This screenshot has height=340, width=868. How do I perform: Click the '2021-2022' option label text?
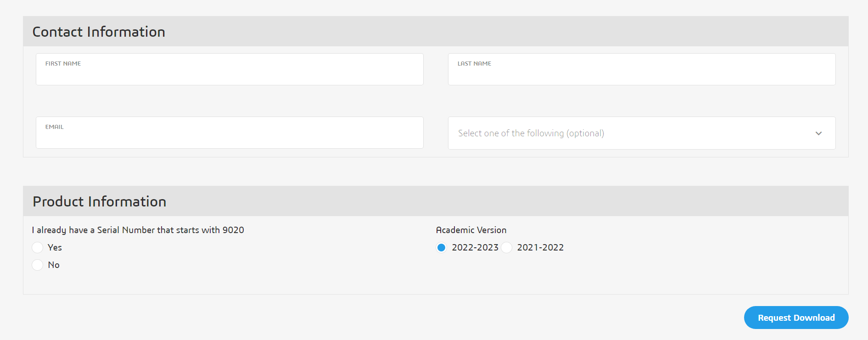[540, 248]
